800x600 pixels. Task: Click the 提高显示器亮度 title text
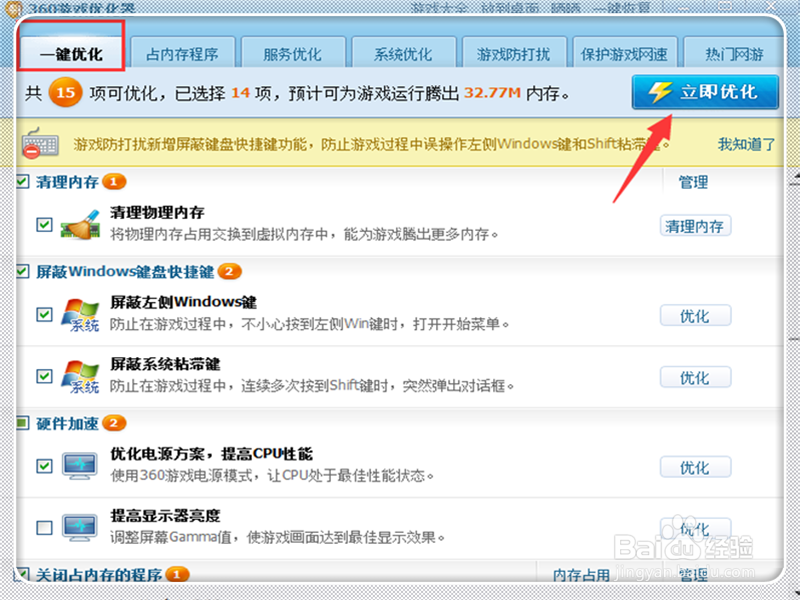coord(165,515)
